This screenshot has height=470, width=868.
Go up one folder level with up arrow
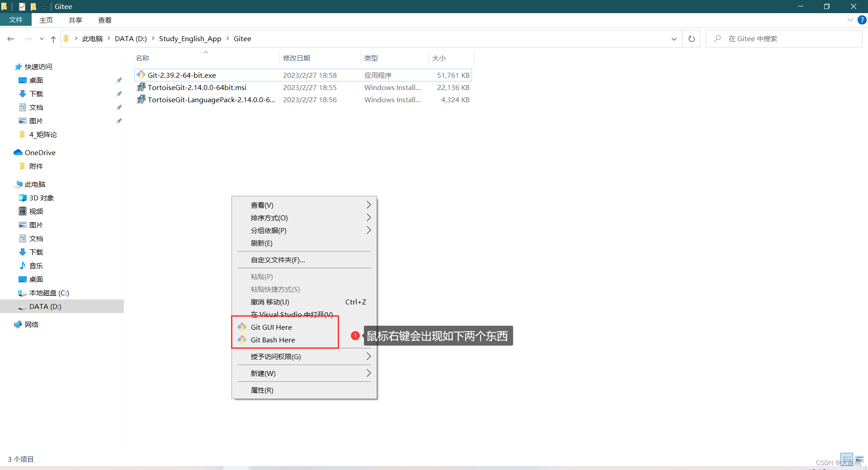tap(53, 39)
